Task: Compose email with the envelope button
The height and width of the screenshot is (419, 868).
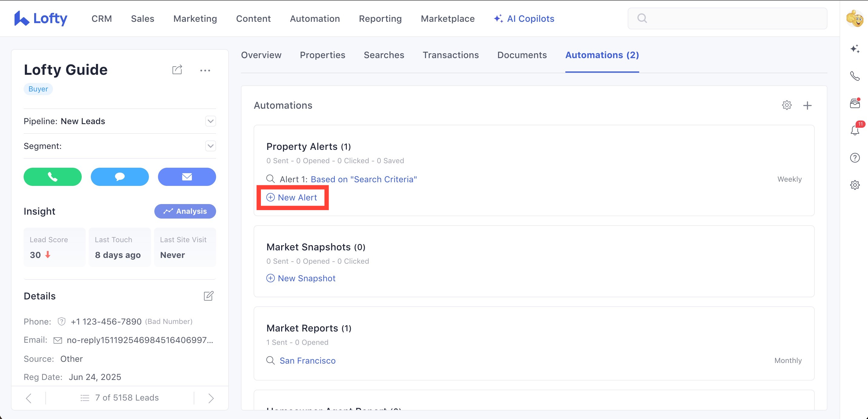Action: (x=187, y=177)
